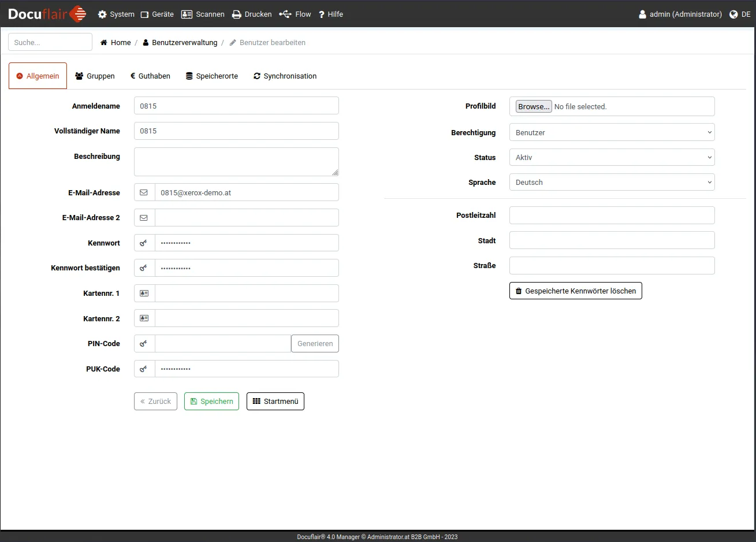Browse for a profile picture file
The height and width of the screenshot is (542, 756).
534,107
